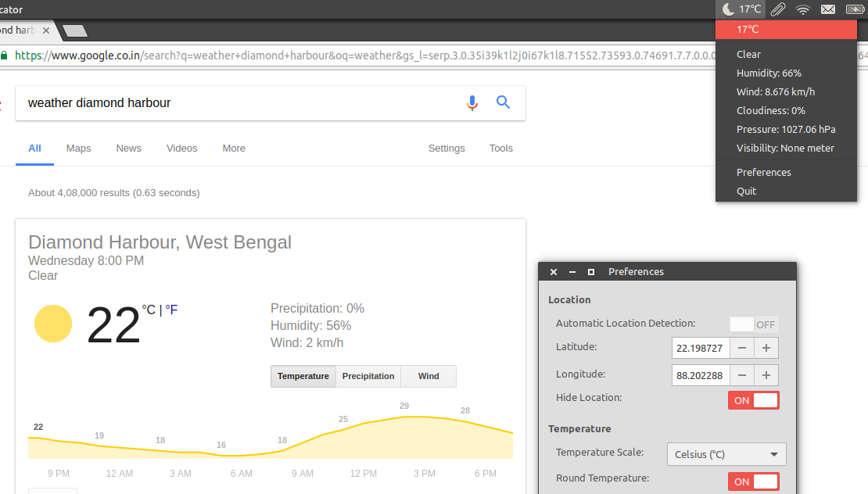Open the Wi-Fi network indicator
The width and height of the screenshot is (868, 494).
point(802,9)
